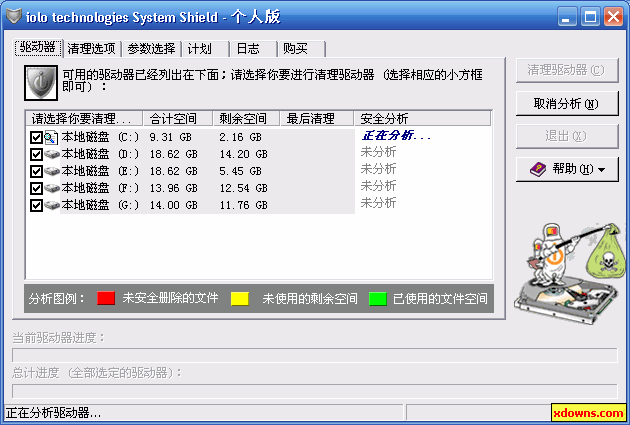
Task: Toggle the 本地磁盘 (E:) checkbox
Action: pos(36,171)
